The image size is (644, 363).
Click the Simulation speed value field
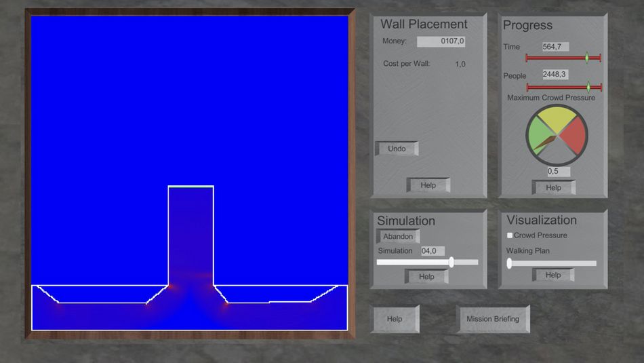(x=432, y=251)
